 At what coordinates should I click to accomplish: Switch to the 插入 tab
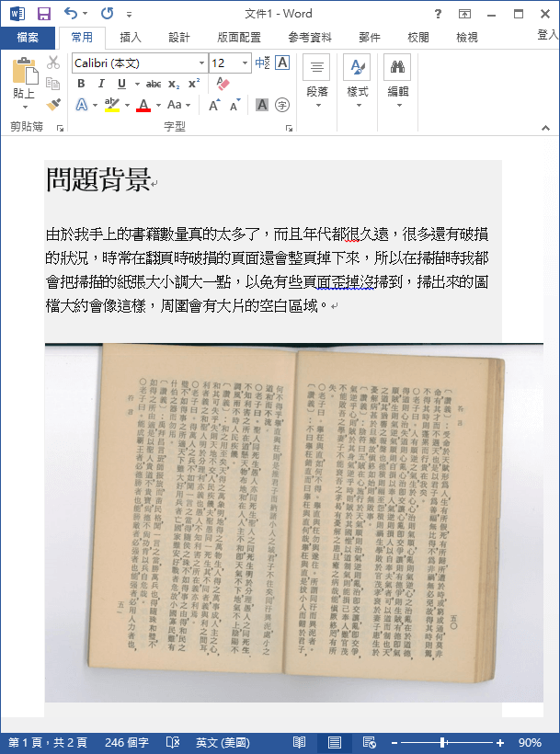[131, 38]
